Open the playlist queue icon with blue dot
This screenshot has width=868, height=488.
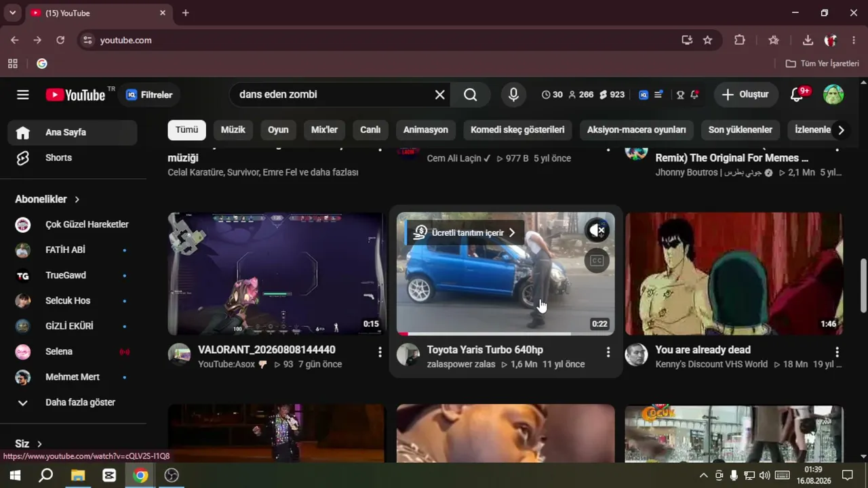pos(658,95)
